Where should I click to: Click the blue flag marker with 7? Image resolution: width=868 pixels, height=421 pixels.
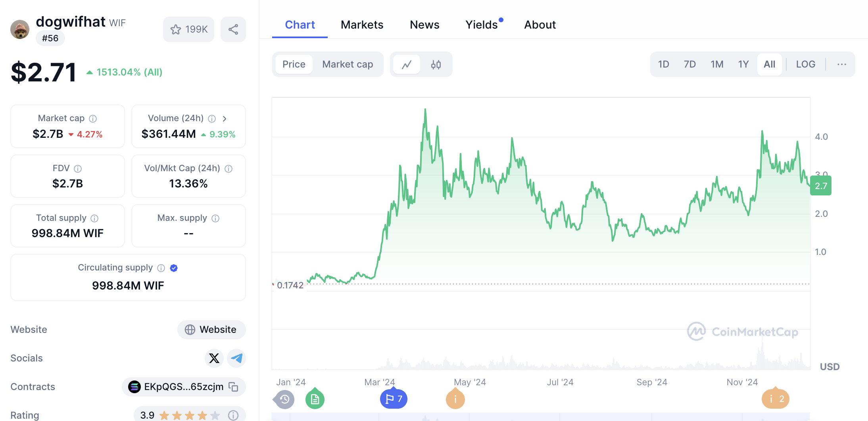click(x=394, y=399)
